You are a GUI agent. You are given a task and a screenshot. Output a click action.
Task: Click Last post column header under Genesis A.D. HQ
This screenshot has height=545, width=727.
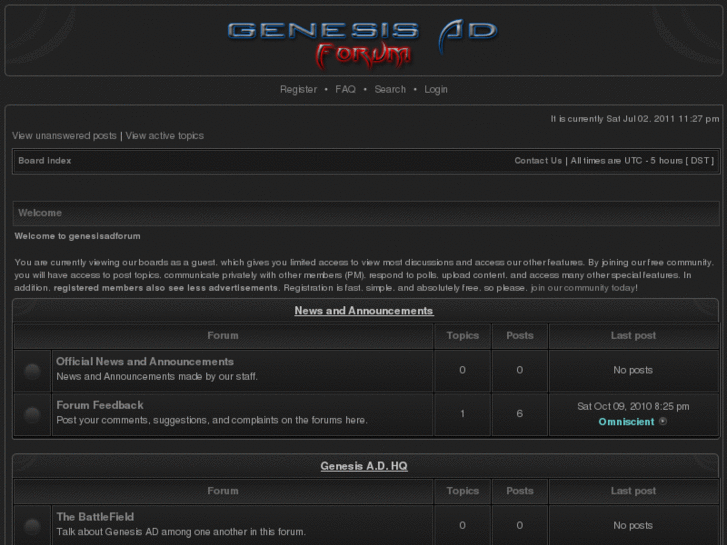(633, 491)
